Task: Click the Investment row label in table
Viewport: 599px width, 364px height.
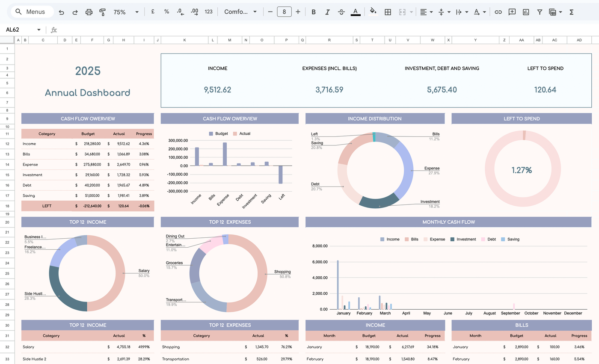Action: 33,175
